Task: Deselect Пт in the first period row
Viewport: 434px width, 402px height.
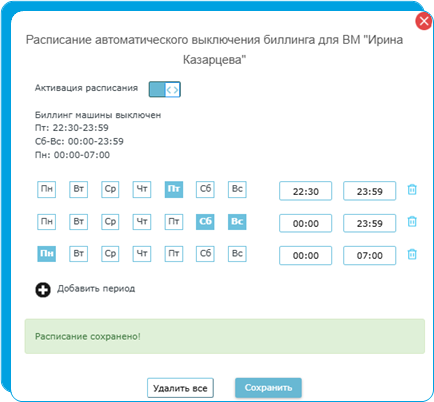Action: point(174,189)
